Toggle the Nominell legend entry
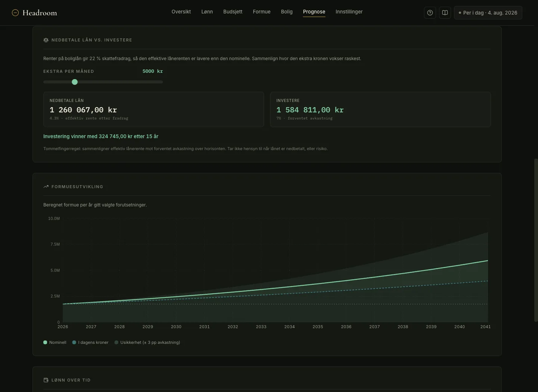Image resolution: width=538 pixels, height=392 pixels. [x=55, y=342]
